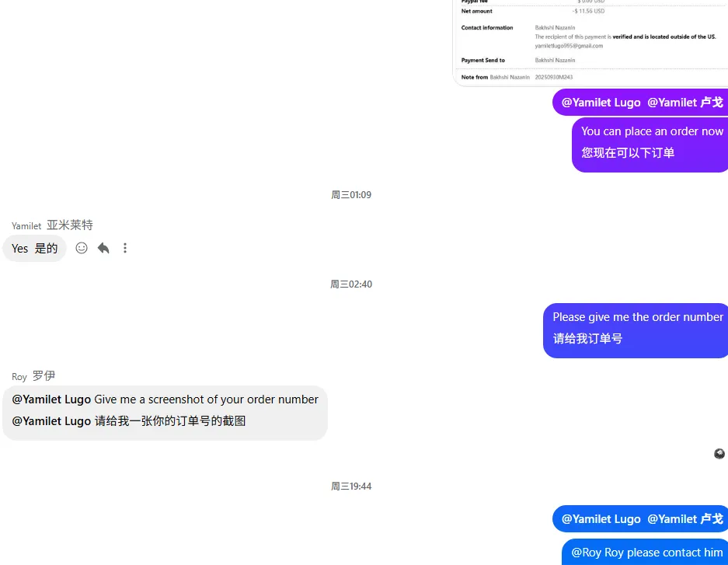Click sender name Yamilet above Yes message

[26, 225]
